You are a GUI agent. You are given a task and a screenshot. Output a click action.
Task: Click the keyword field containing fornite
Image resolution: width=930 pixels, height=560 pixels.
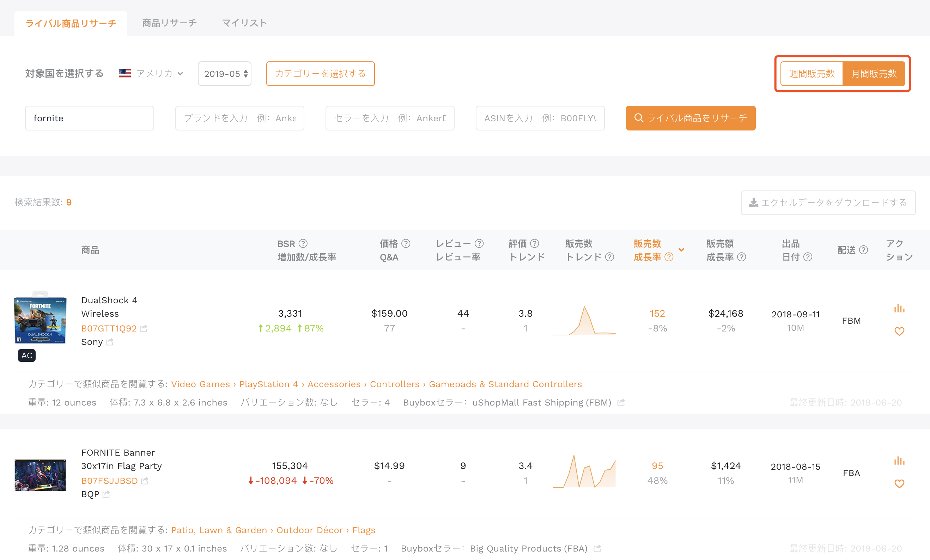tap(90, 118)
